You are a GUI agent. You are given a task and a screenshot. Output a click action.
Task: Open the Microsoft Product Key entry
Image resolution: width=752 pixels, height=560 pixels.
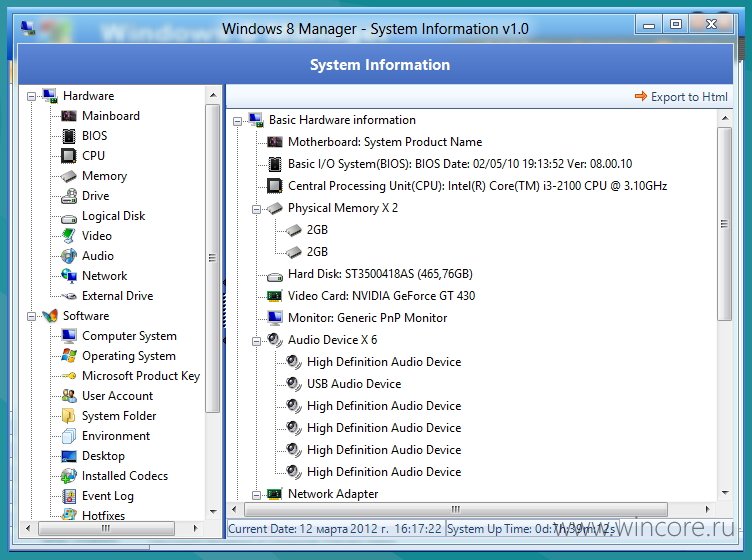141,376
